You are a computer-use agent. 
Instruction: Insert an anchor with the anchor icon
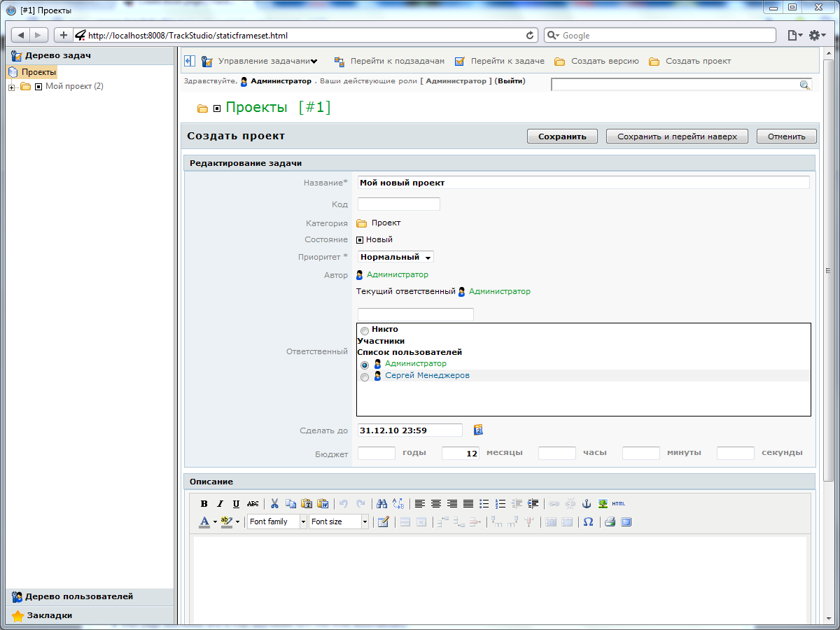587,503
